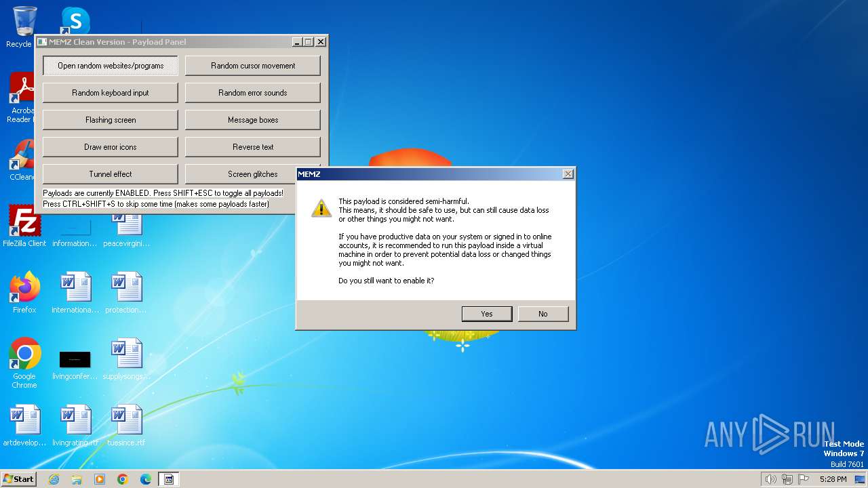Open Firefox desktop shortcut
The height and width of the screenshot is (488, 868).
24,292
